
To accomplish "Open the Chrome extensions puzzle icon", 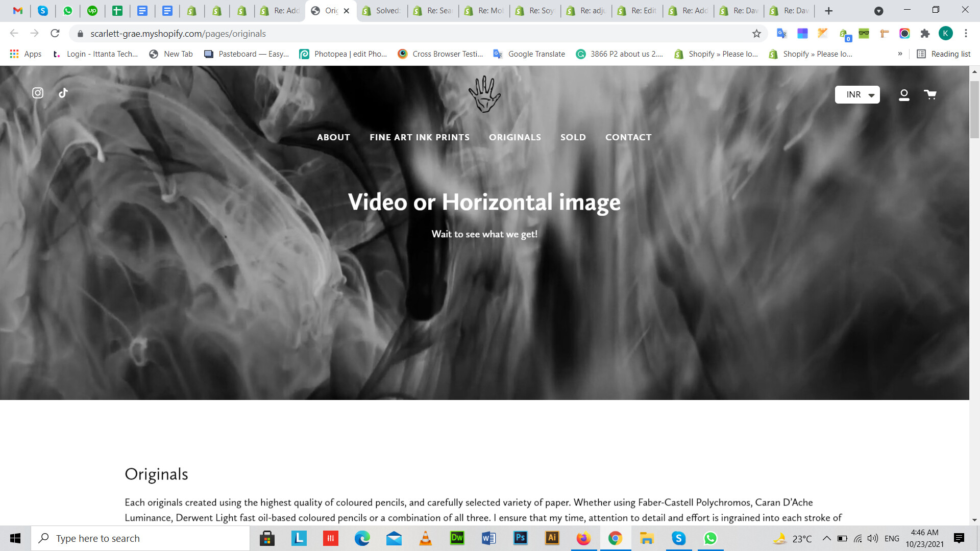I will (x=925, y=34).
